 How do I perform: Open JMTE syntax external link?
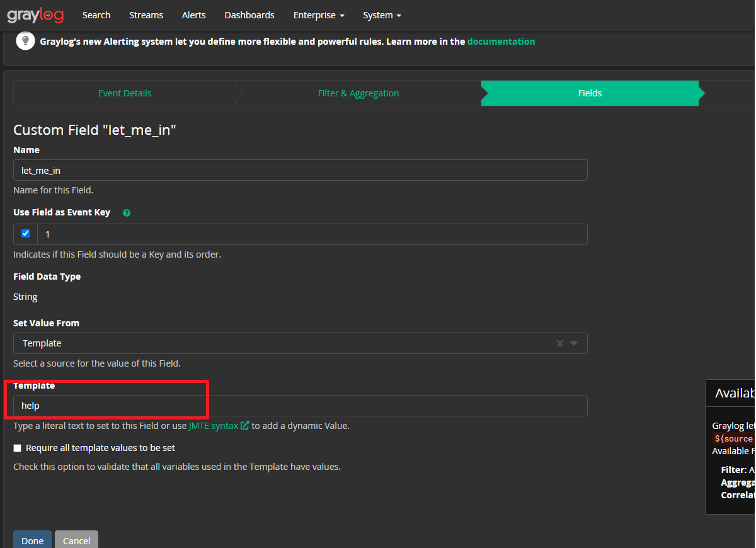coord(219,426)
